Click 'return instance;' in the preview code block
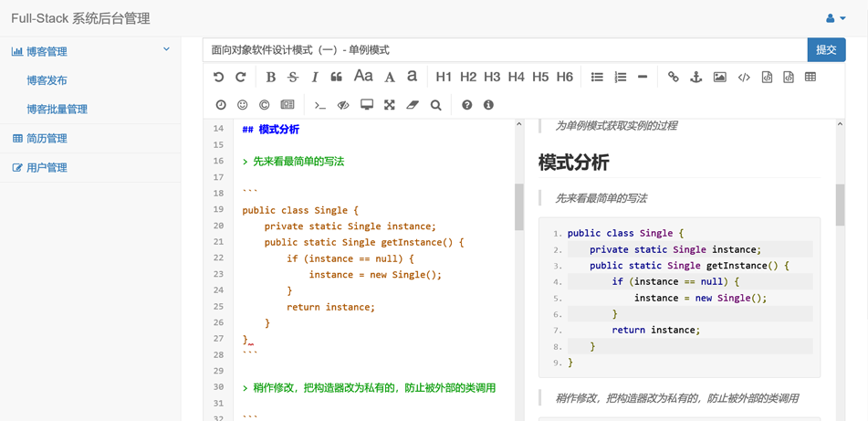Image resolution: width=868 pixels, height=421 pixels. [x=656, y=330]
